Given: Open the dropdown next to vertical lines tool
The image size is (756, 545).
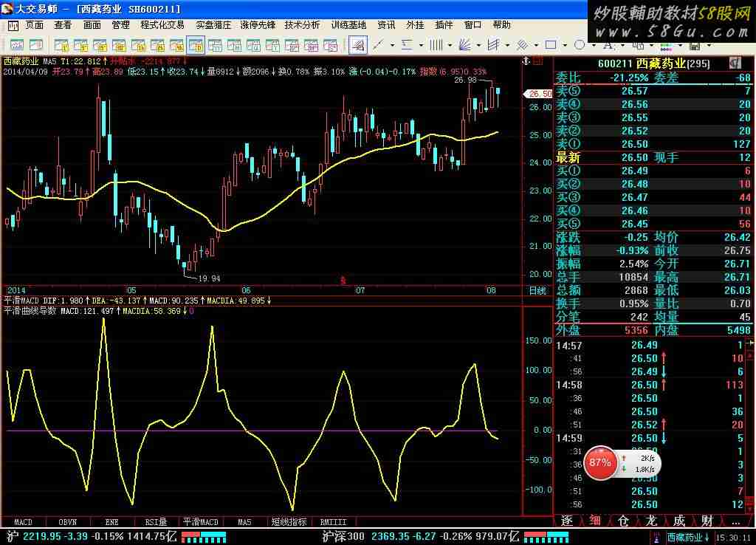Looking at the screenshot, I should [x=450, y=45].
